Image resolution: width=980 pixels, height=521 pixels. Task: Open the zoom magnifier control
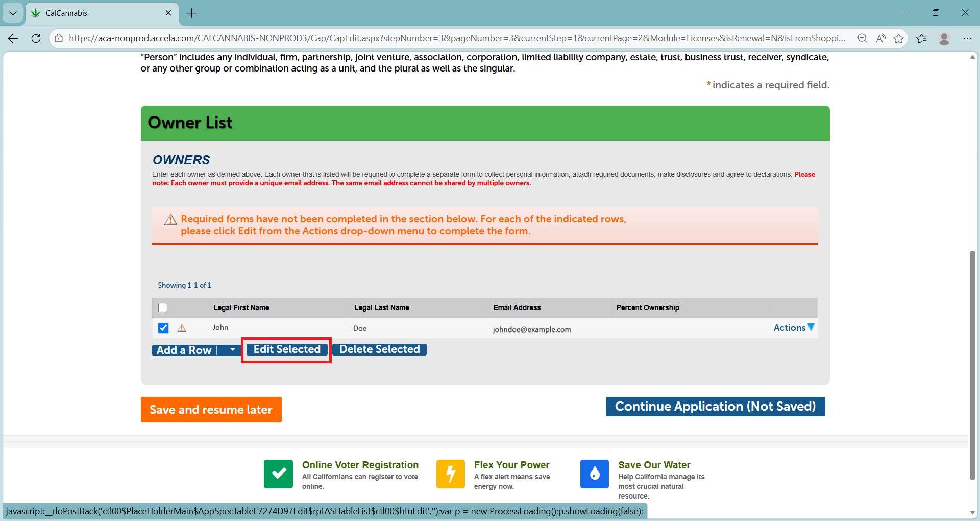tap(863, 38)
